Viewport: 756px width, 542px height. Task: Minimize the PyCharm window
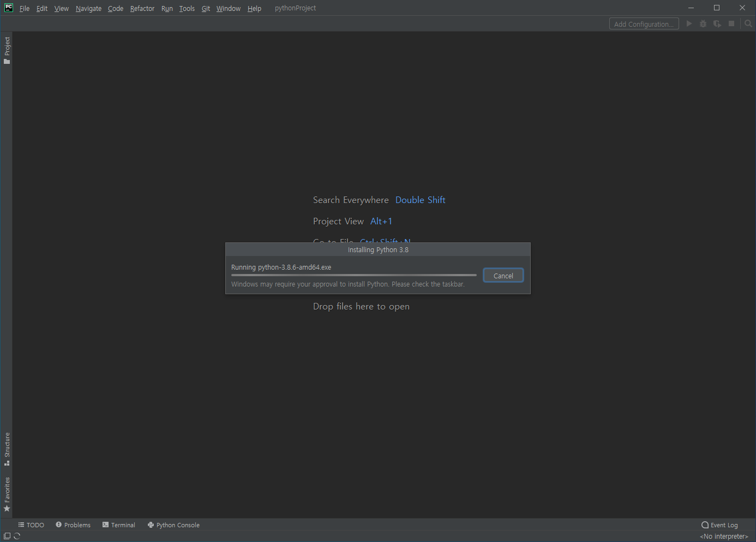click(691, 8)
